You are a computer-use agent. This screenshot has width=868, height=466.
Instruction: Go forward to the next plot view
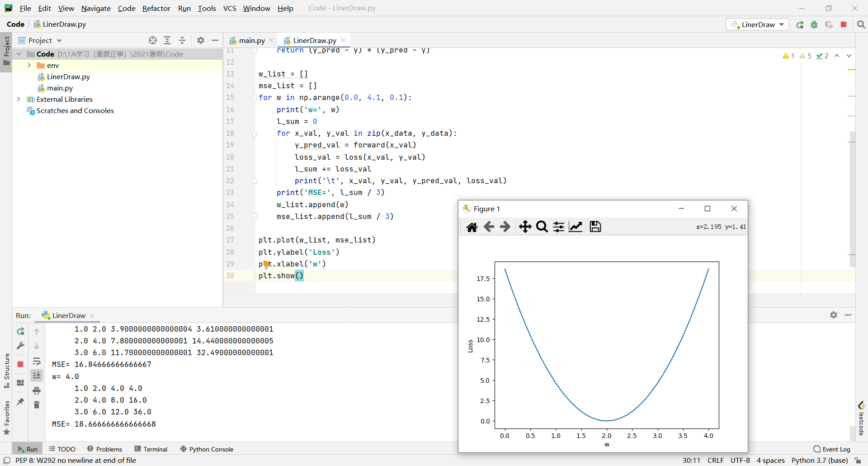coord(505,227)
